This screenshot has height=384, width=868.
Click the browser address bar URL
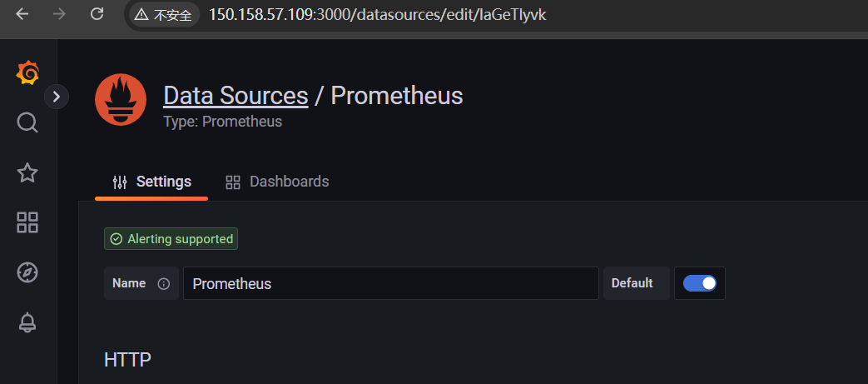click(378, 14)
